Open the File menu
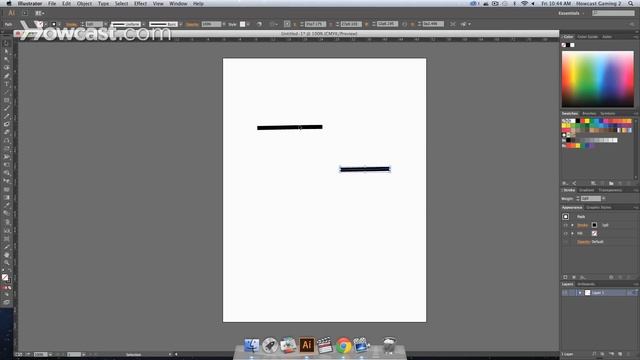 click(x=52, y=3)
